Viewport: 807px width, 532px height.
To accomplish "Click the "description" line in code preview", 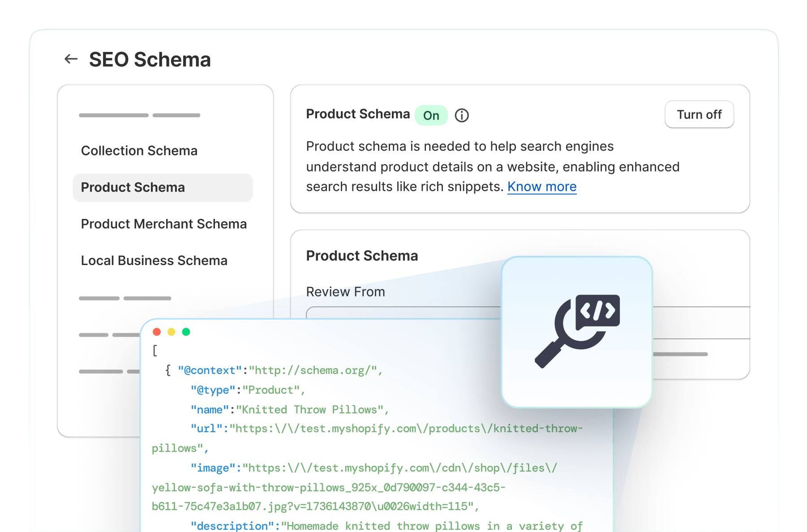I will [386, 526].
